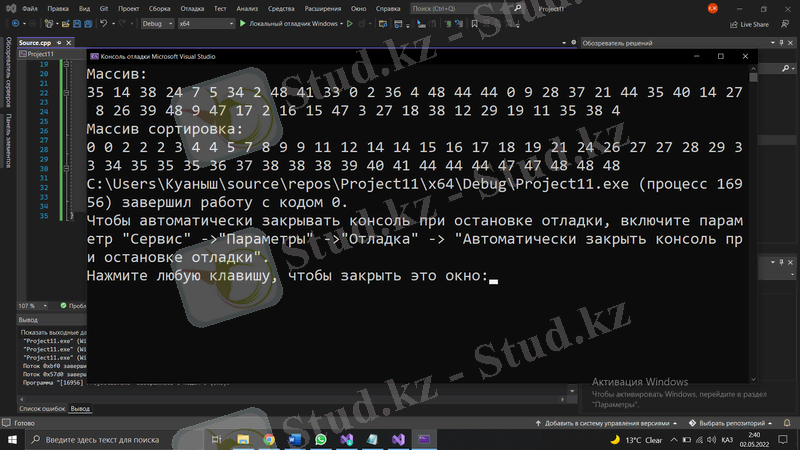Open the KK user account avatar

pyautogui.click(x=713, y=8)
